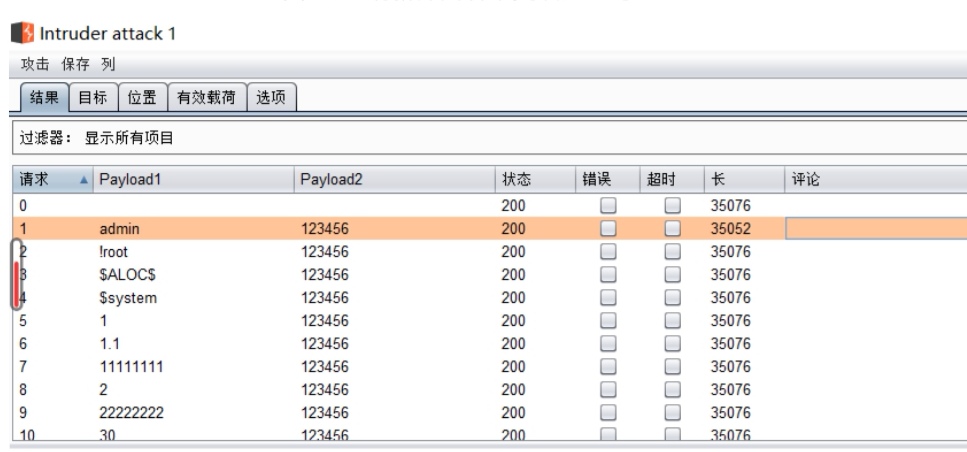Sort by the Payload2 column header
Viewport: 967px width, 452px height.
pyautogui.click(x=395, y=179)
